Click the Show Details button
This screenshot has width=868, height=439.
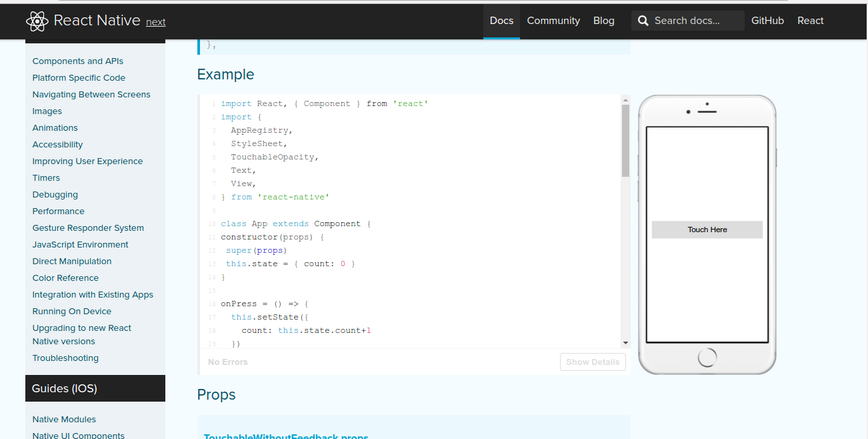[x=593, y=362]
